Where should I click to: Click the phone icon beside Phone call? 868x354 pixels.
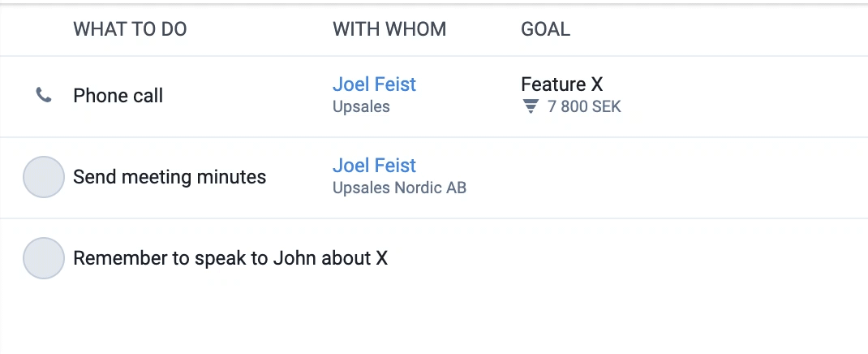point(44,95)
